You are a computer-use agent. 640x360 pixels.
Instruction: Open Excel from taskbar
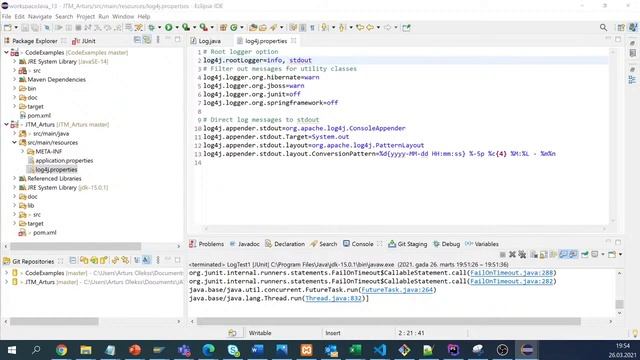click(x=355, y=350)
